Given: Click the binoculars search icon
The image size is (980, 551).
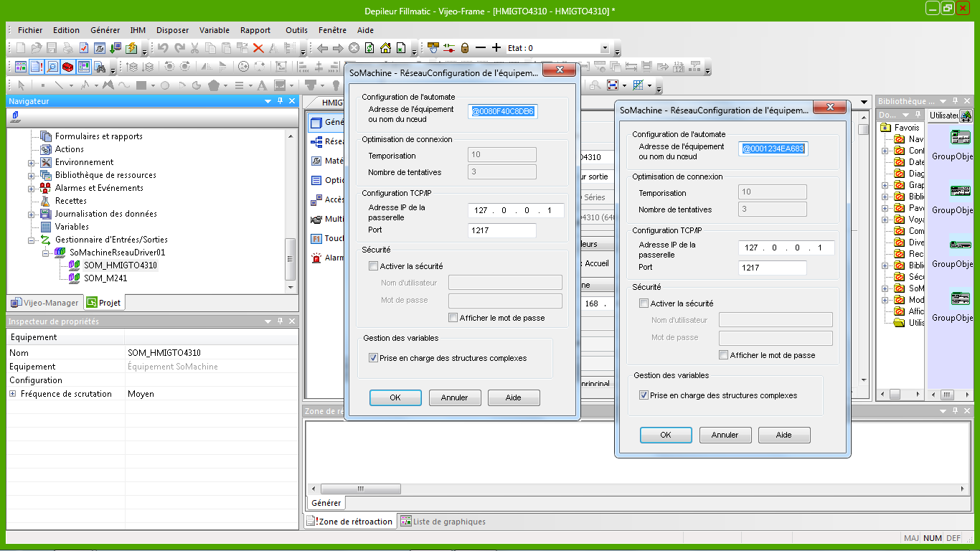Looking at the screenshot, I should pos(101,67).
